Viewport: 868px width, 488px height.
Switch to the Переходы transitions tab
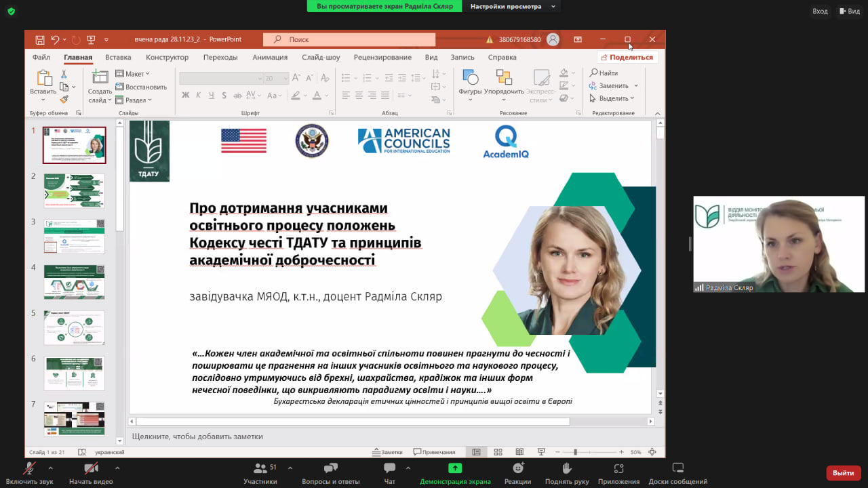(220, 58)
